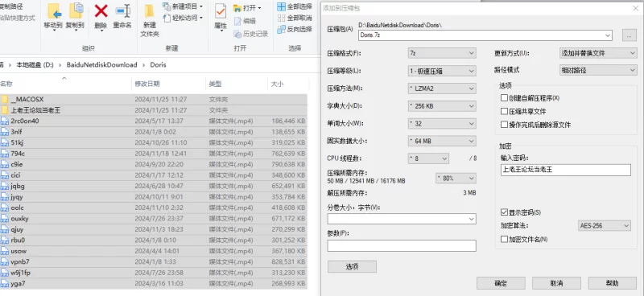
Task: Open word size 32 dropdown
Action: tap(442, 123)
